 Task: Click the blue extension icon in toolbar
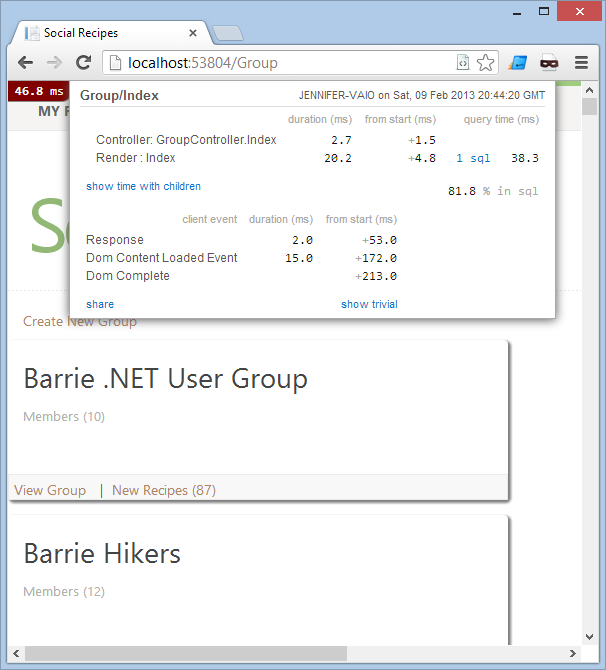[517, 63]
